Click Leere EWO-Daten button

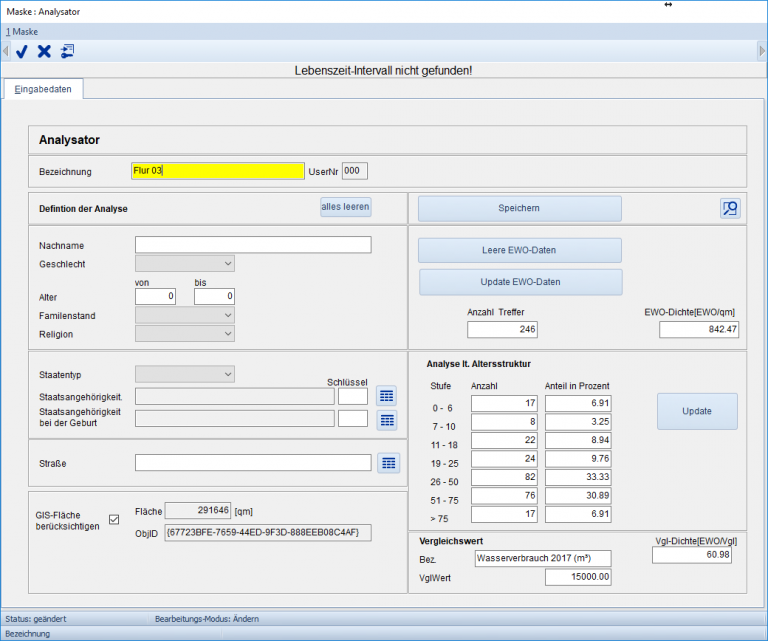tap(520, 250)
